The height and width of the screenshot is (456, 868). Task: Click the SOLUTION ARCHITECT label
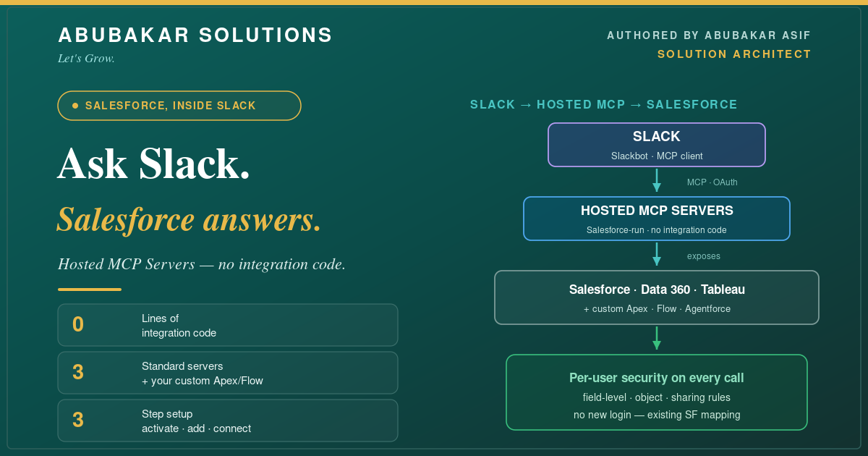click(x=734, y=54)
